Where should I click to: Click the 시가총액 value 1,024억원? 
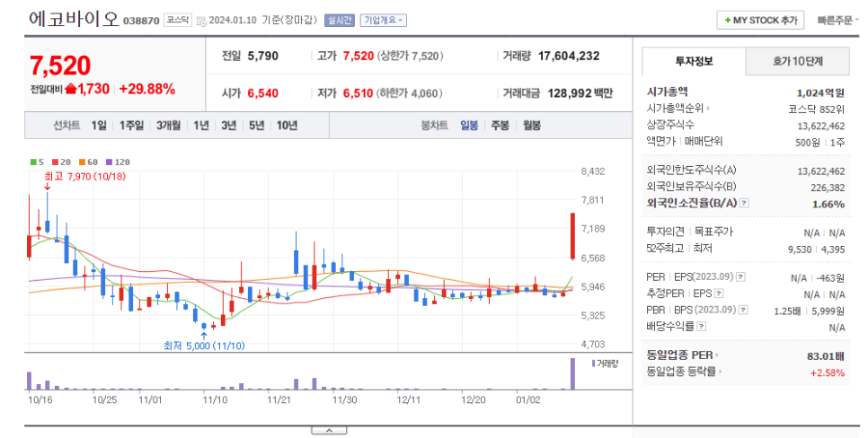[x=820, y=93]
